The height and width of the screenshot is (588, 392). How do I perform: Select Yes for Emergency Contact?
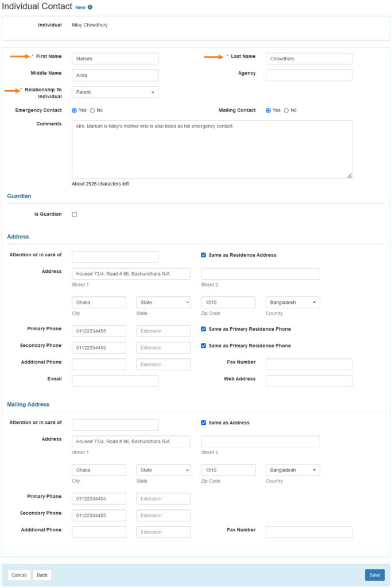pyautogui.click(x=75, y=110)
